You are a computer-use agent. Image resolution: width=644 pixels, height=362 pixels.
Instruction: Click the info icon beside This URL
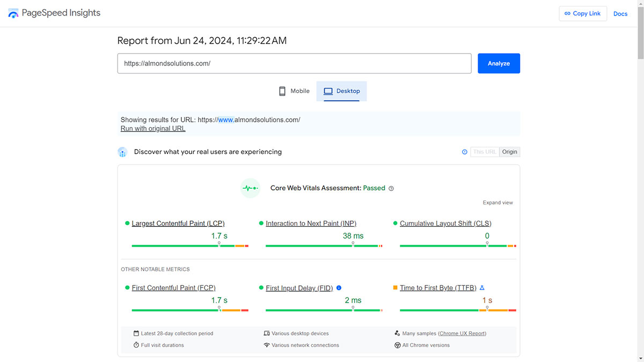coord(465,152)
